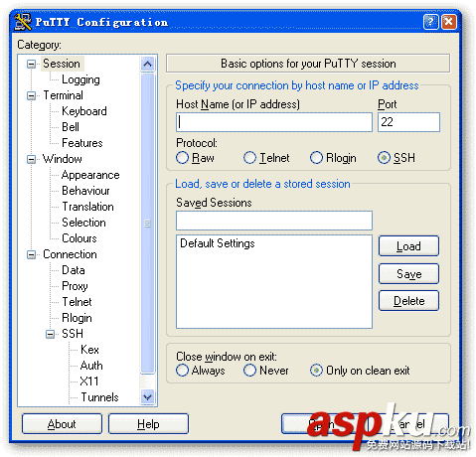The height and width of the screenshot is (457, 476).
Task: Open the Telnet category in the tree
Action: point(77,302)
